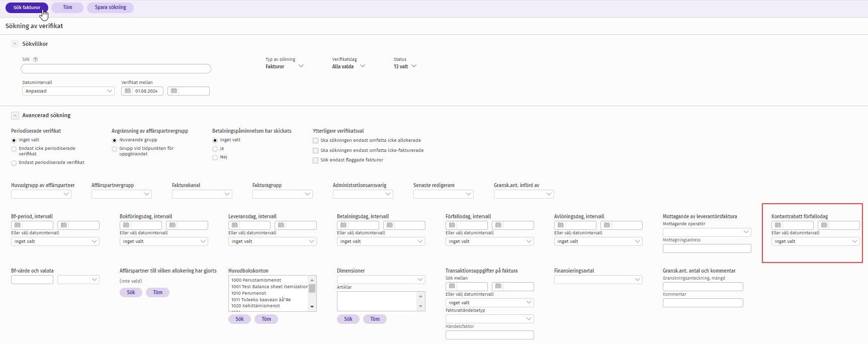Click Sök under Dimensioner Artiklar

pyautogui.click(x=349, y=319)
